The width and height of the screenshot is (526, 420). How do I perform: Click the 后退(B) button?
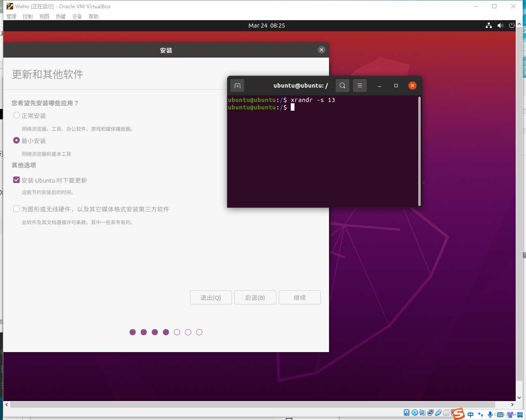tap(255, 297)
